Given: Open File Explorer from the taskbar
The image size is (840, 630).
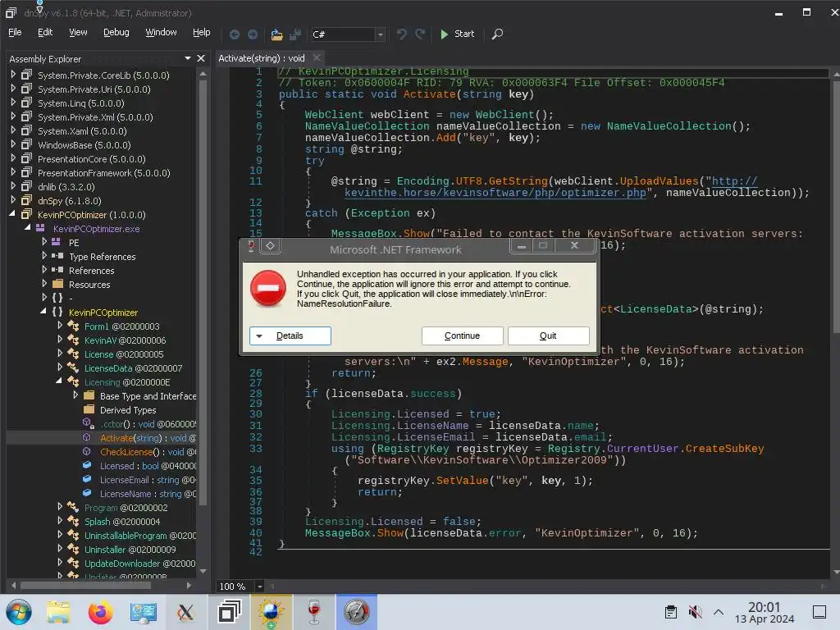Looking at the screenshot, I should click(58, 612).
